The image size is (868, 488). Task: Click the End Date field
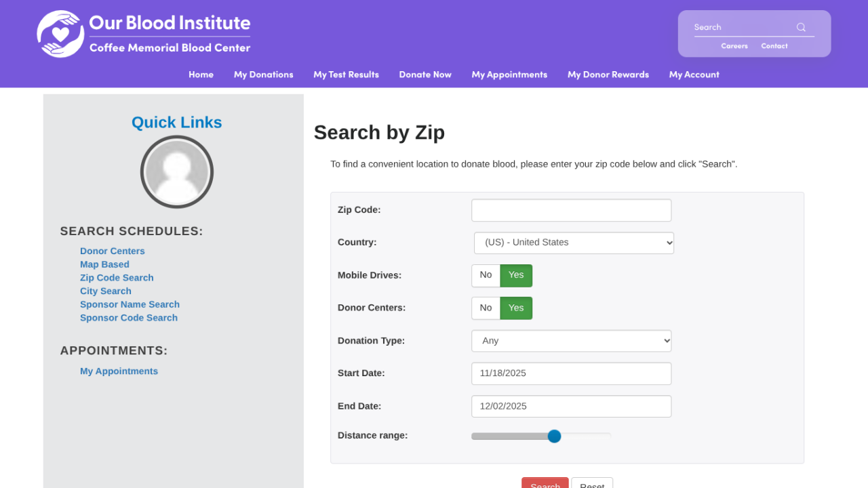571,406
